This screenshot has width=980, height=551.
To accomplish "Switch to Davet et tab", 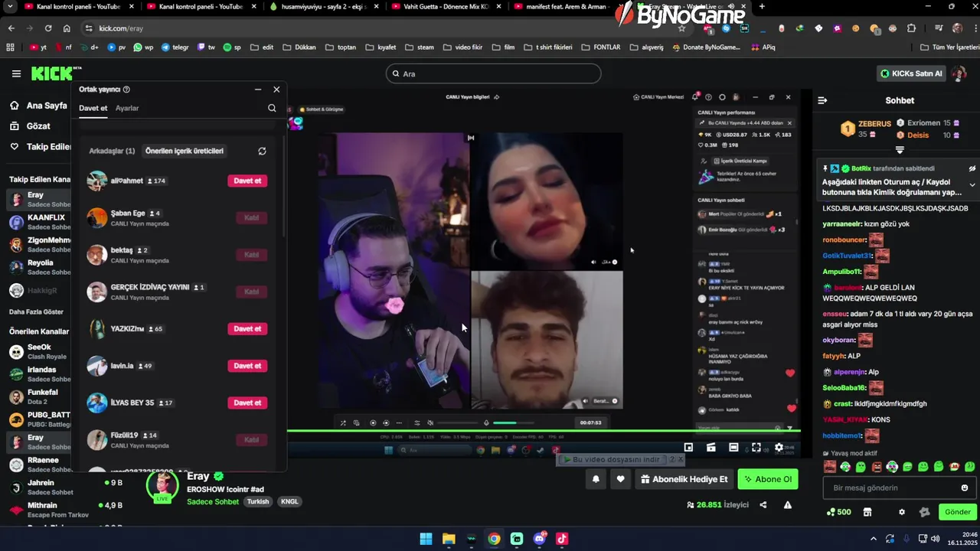I will point(93,108).
